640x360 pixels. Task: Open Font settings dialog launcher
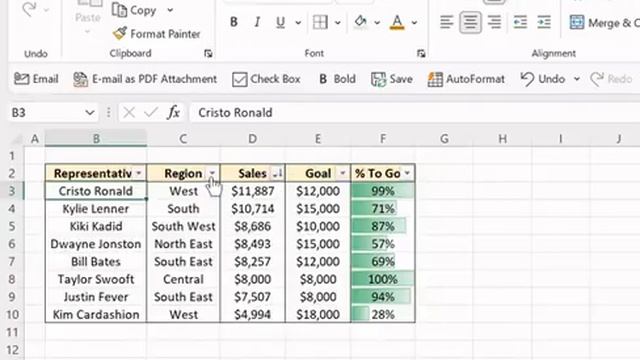(x=421, y=53)
